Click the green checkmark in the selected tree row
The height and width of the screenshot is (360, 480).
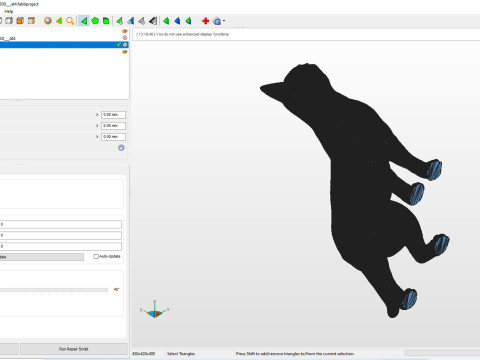click(x=119, y=44)
